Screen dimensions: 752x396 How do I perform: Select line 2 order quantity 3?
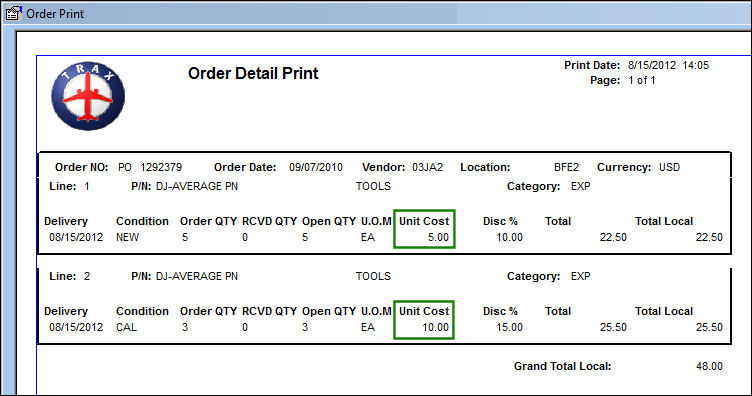pyautogui.click(x=185, y=327)
